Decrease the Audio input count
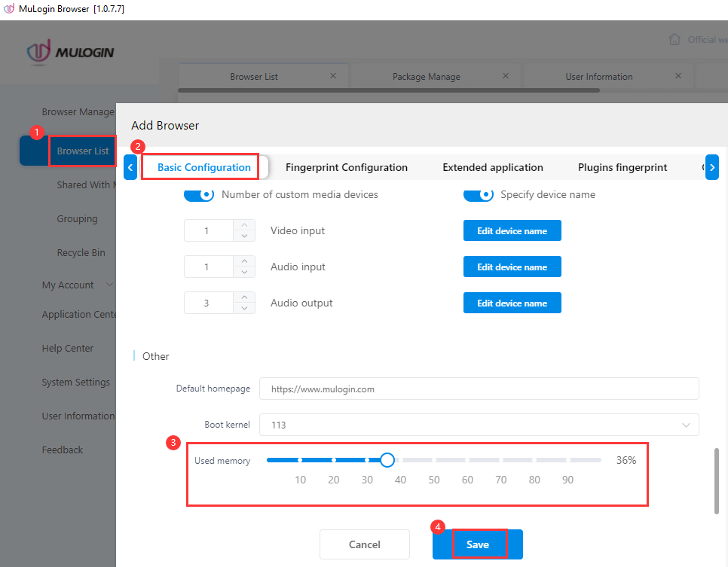 (244, 272)
